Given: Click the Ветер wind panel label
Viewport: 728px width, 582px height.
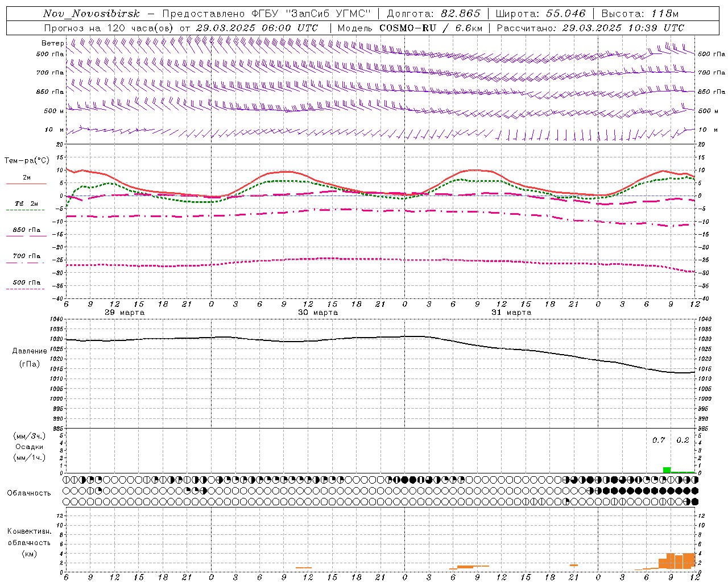Looking at the screenshot, I should pos(52,43).
